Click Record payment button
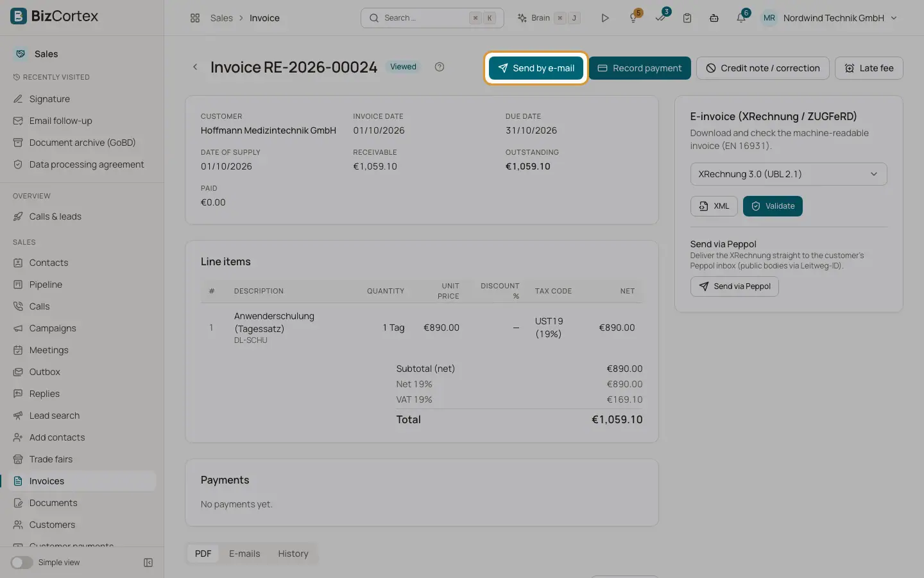 pos(640,68)
